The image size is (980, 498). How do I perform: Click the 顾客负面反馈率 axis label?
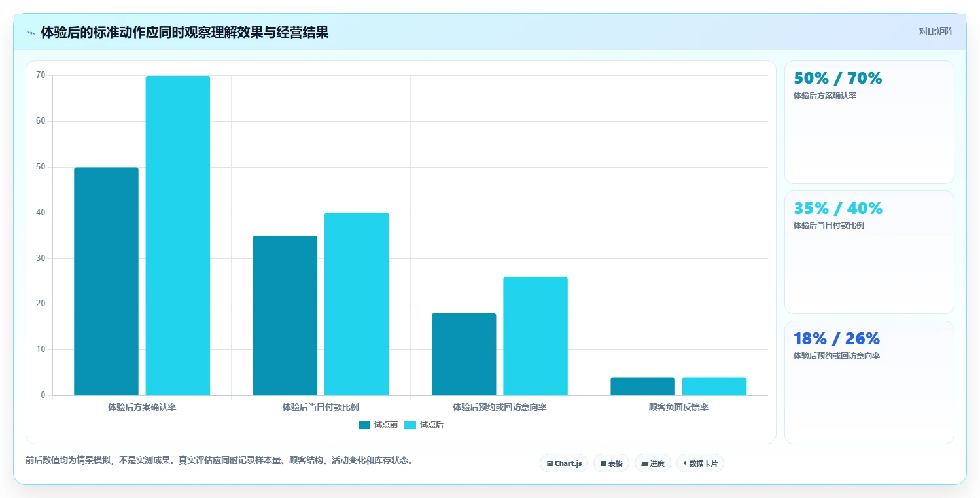pos(678,407)
